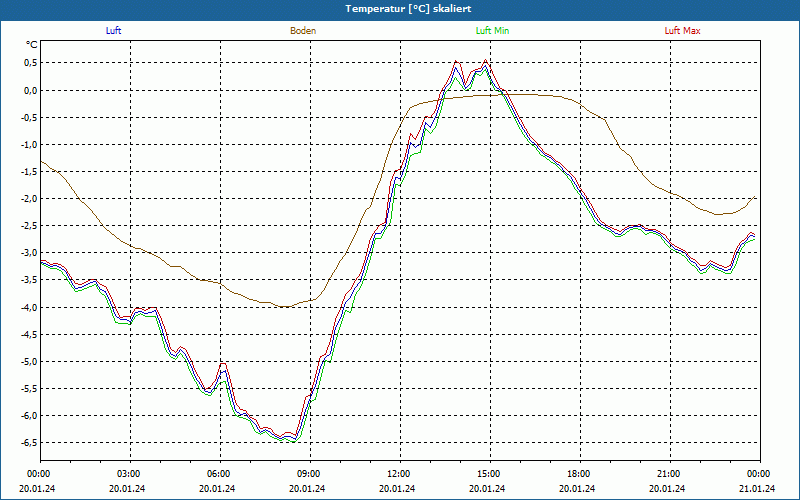Click the '0,5' y-axis value
This screenshot has width=800, height=500.
coord(30,63)
